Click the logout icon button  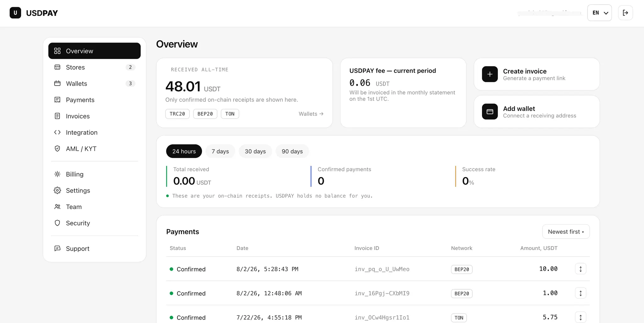(625, 13)
